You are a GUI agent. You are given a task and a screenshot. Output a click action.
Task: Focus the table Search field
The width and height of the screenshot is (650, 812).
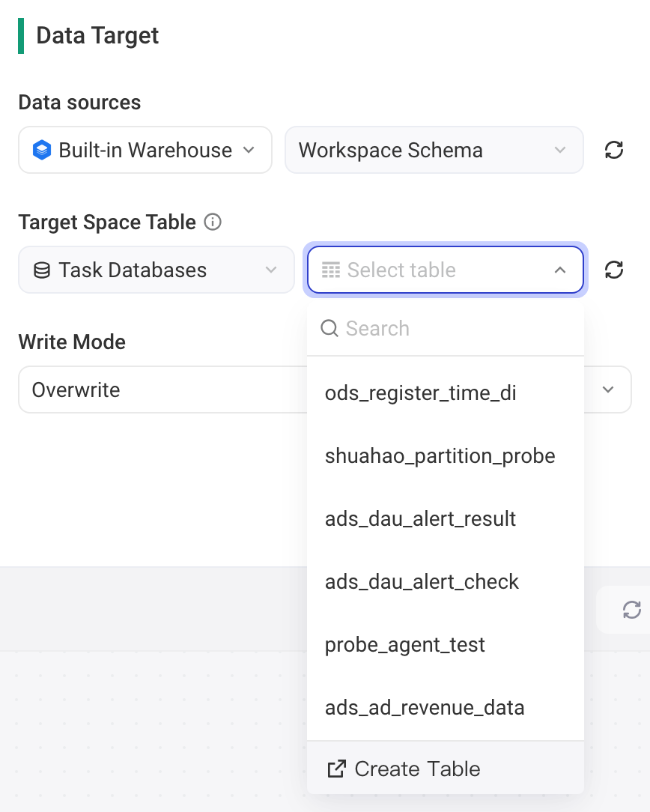[x=446, y=328]
